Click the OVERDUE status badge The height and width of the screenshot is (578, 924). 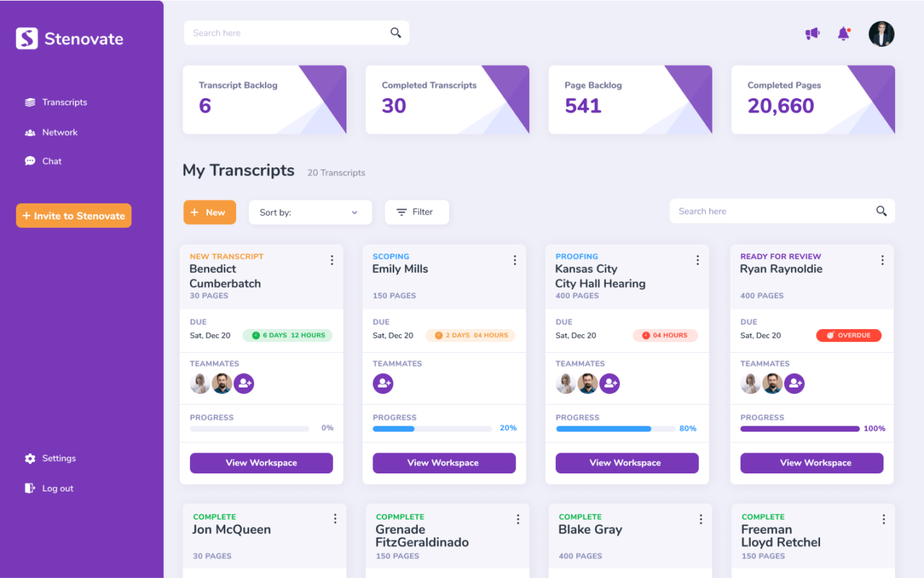(848, 335)
